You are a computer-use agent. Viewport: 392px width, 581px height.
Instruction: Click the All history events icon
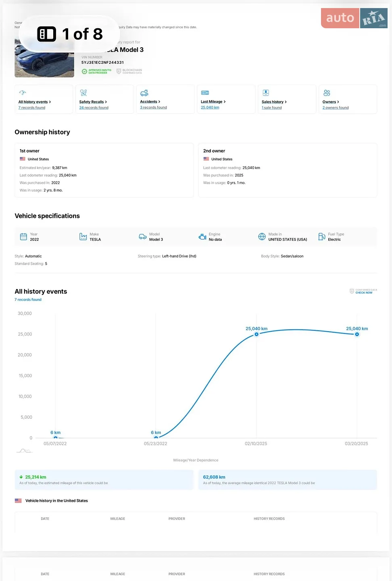[23, 93]
